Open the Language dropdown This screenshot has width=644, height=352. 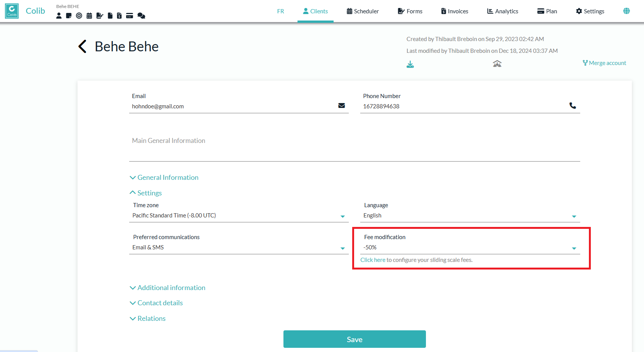click(470, 216)
